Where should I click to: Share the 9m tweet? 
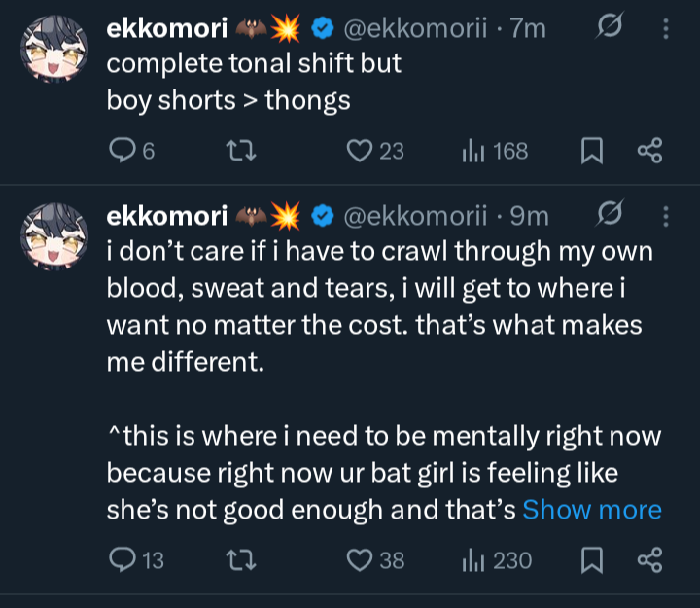click(x=650, y=560)
